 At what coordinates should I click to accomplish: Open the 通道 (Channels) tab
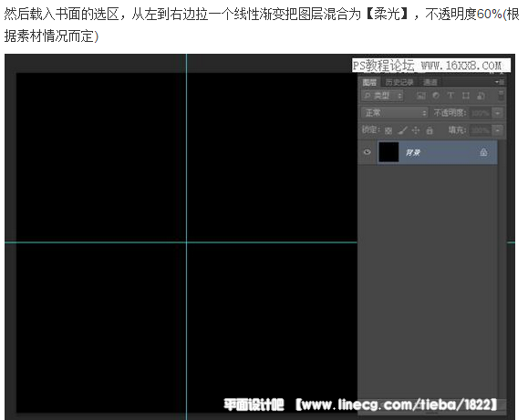pos(430,82)
